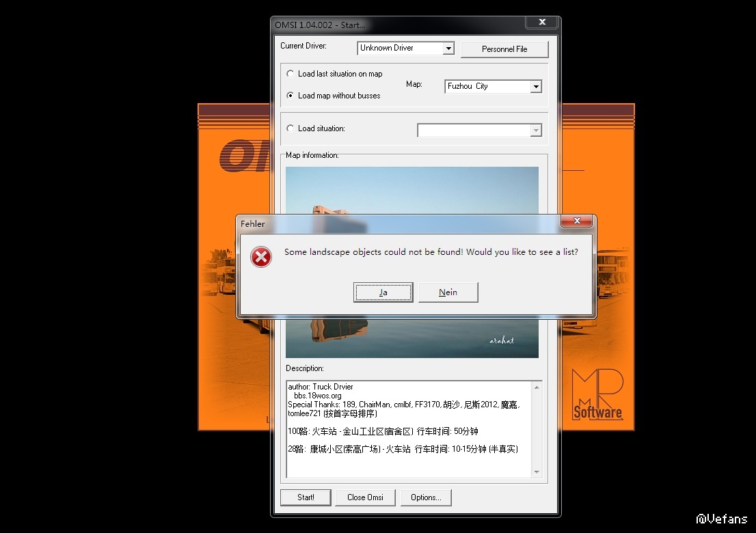Click the error message text about landscape objects
Viewport: 756px width, 533px height.
pyautogui.click(x=431, y=252)
